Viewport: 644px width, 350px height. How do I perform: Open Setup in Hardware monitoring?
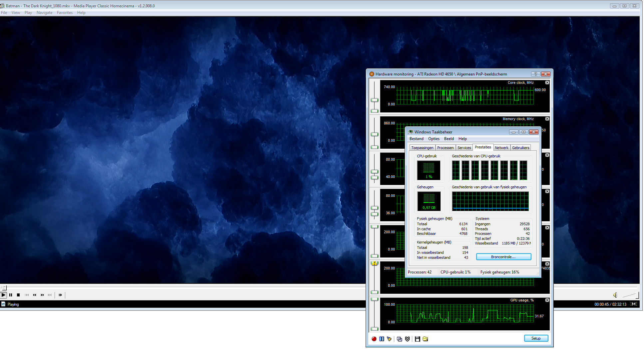[x=536, y=338]
